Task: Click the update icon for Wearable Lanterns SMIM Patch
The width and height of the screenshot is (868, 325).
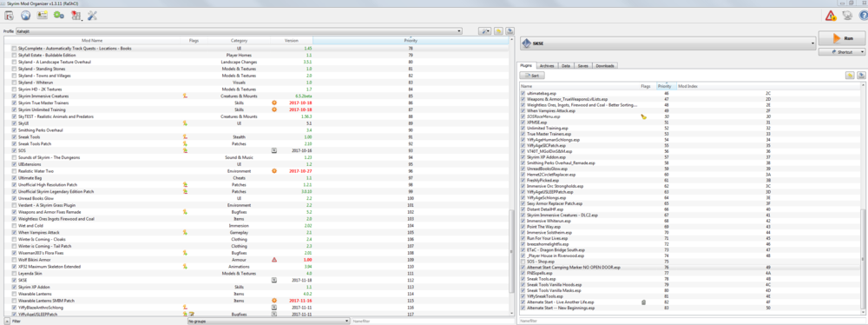Action: [273, 300]
